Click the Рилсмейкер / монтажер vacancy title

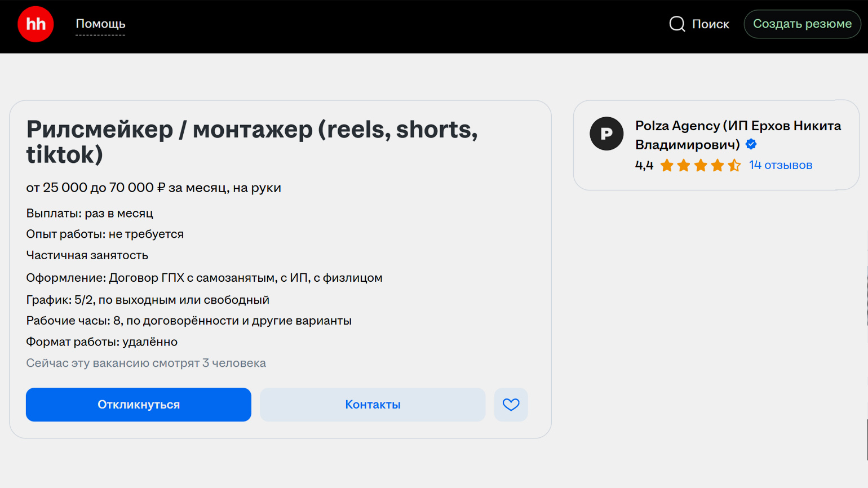251,142
